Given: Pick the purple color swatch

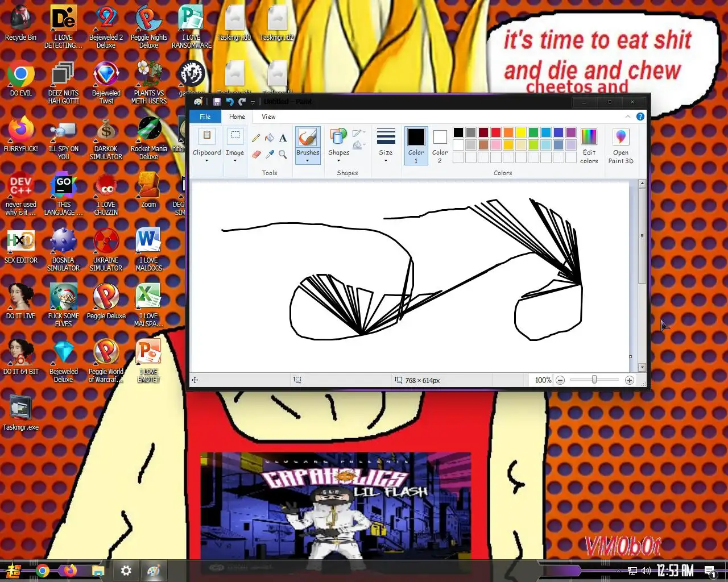Looking at the screenshot, I should (x=571, y=132).
